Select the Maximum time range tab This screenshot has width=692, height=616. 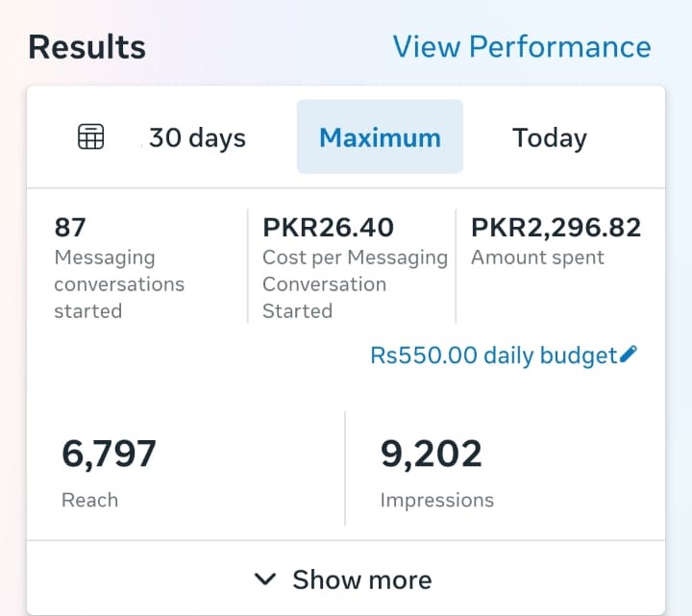click(x=380, y=137)
